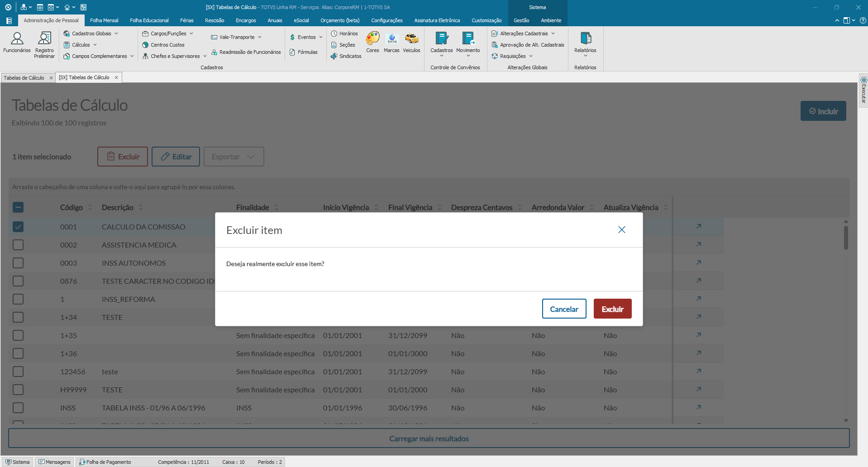Check the checkbox for row 0002

click(18, 245)
